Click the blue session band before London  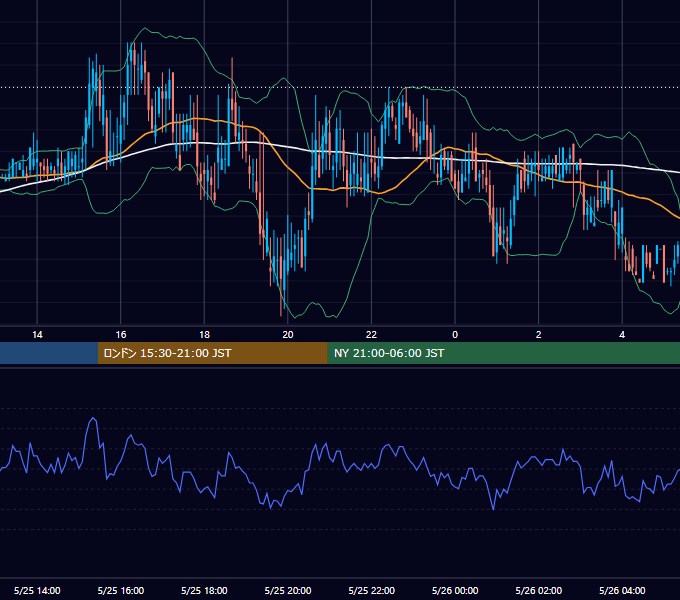(49, 353)
